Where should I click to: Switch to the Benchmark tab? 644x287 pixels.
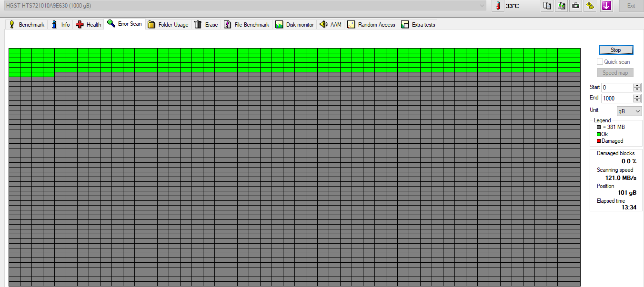(x=27, y=24)
